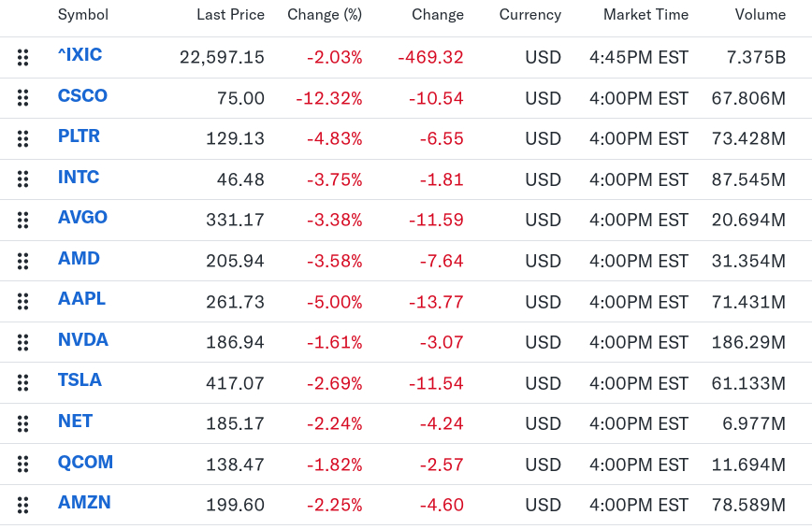
Task: Click the drag handle icon beside NVDA
Action: tap(23, 342)
